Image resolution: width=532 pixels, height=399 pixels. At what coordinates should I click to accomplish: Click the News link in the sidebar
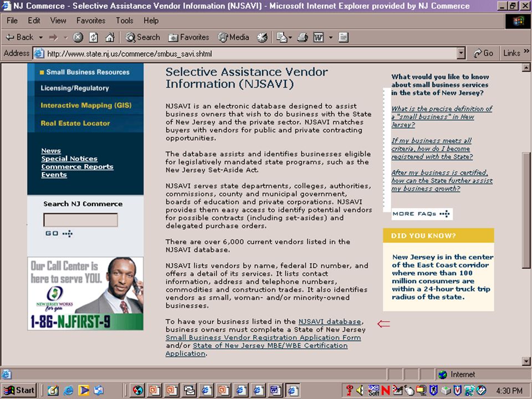click(x=51, y=151)
